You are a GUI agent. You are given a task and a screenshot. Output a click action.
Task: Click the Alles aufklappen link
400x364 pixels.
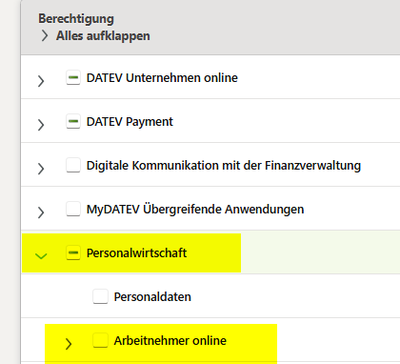point(103,36)
